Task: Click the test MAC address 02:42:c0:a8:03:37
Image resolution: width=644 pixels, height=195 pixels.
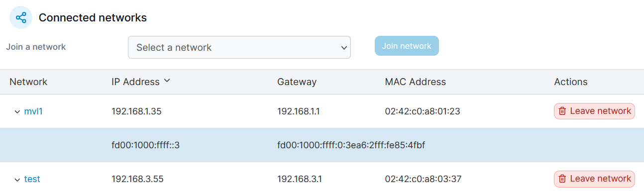Action: [x=423, y=179]
